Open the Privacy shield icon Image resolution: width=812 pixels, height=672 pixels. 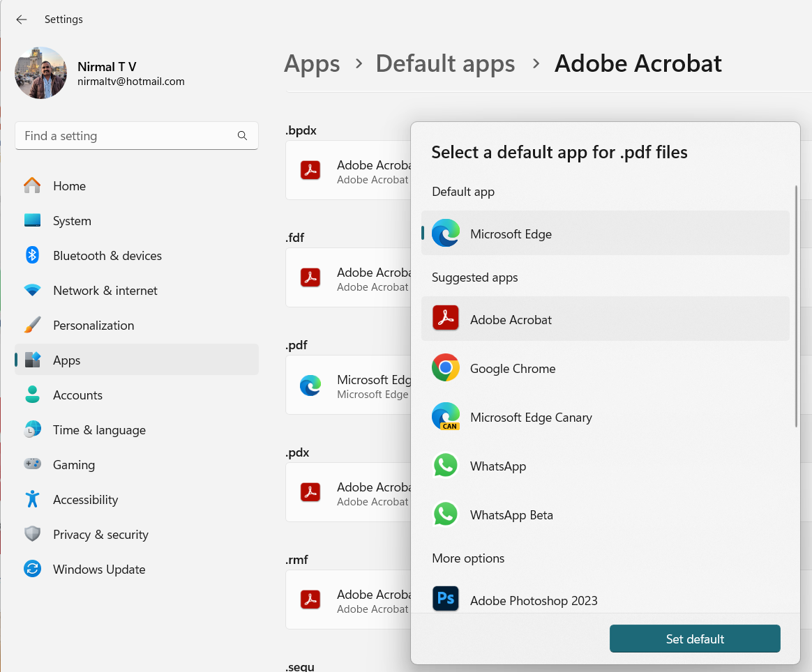(32, 533)
